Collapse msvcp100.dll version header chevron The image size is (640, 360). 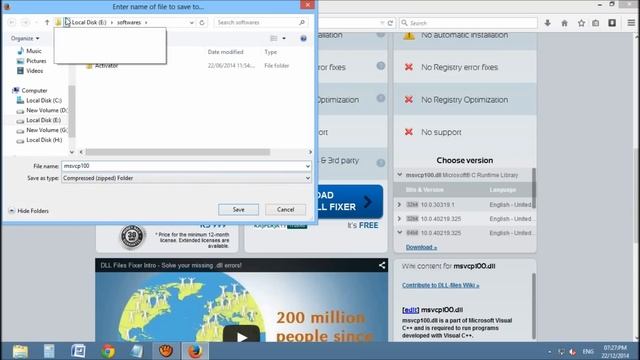pyautogui.click(x=400, y=175)
